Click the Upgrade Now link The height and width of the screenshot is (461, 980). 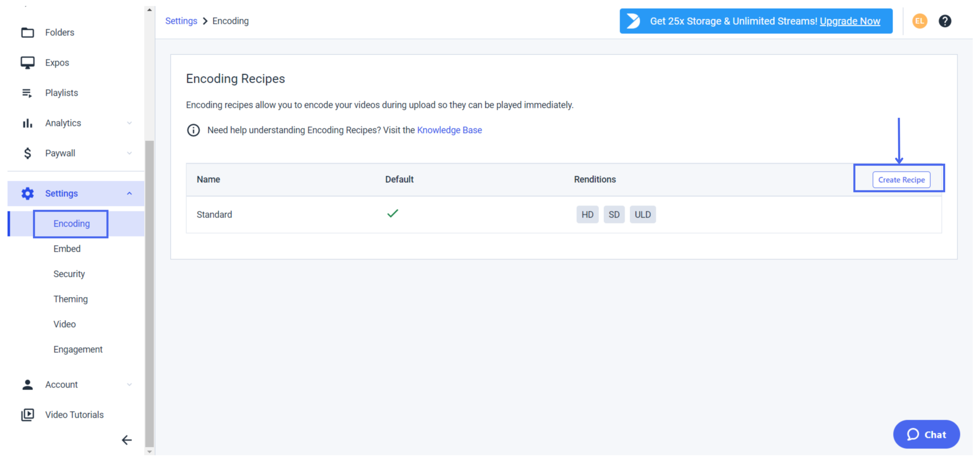tap(850, 21)
